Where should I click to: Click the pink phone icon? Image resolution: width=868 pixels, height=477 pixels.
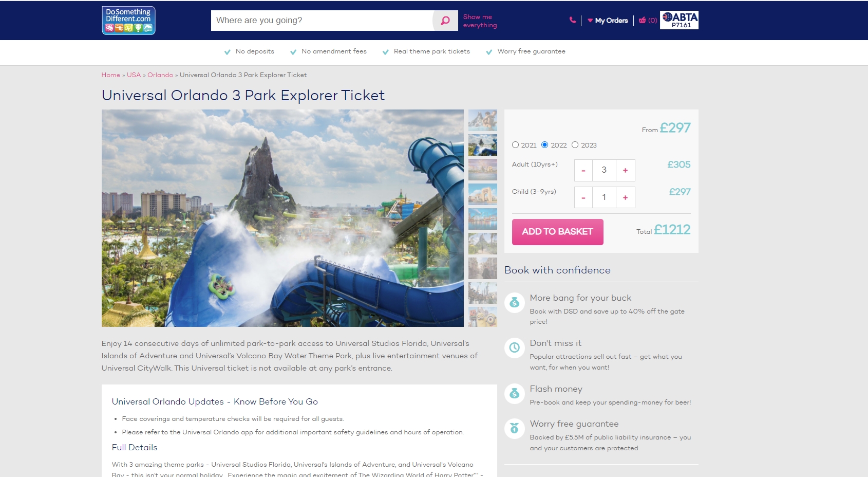click(x=573, y=21)
